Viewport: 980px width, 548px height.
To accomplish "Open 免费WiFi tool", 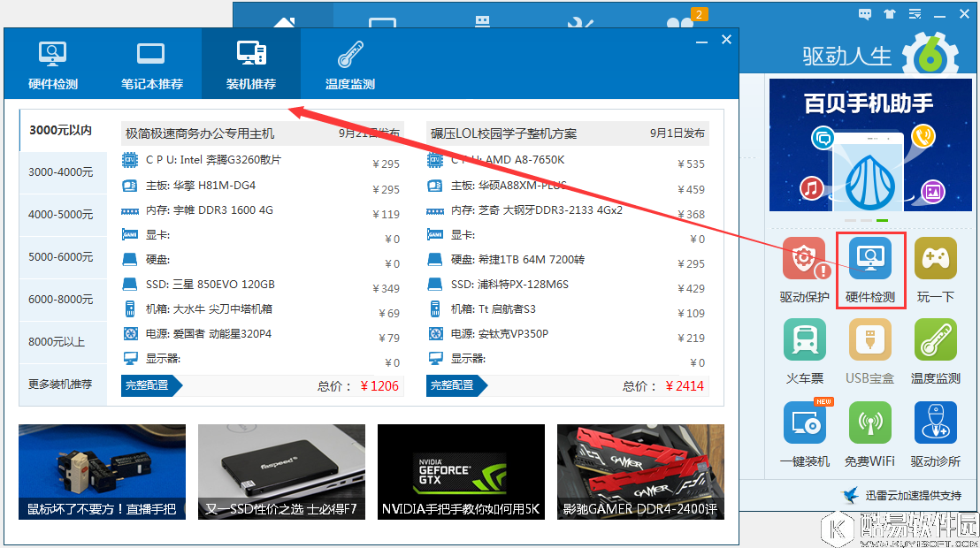I will point(870,422).
